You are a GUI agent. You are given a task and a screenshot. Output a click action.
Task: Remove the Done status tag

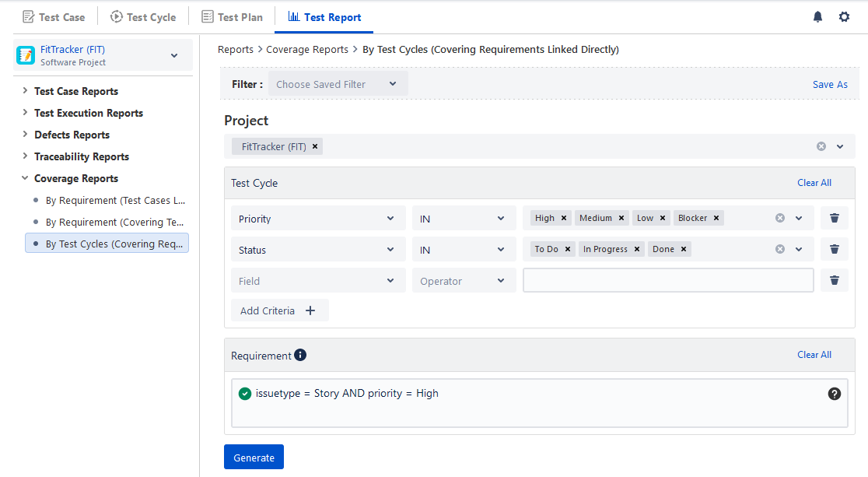(684, 249)
